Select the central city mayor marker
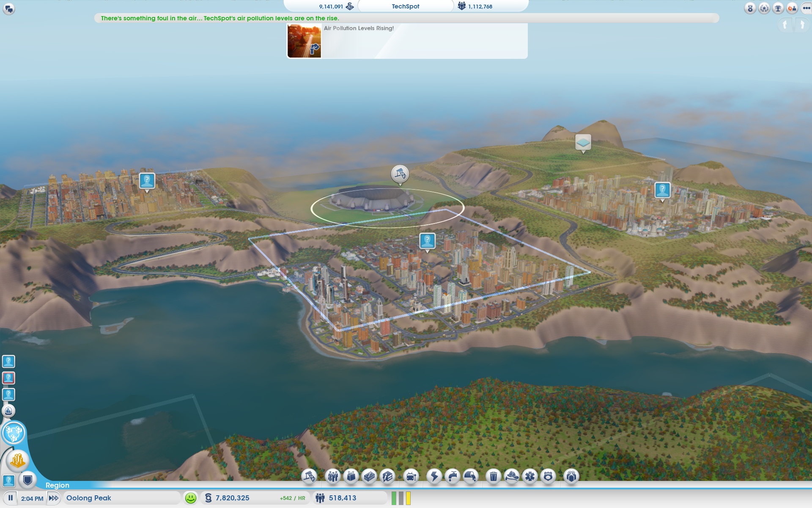Viewport: 812px width, 508px height. (x=427, y=242)
